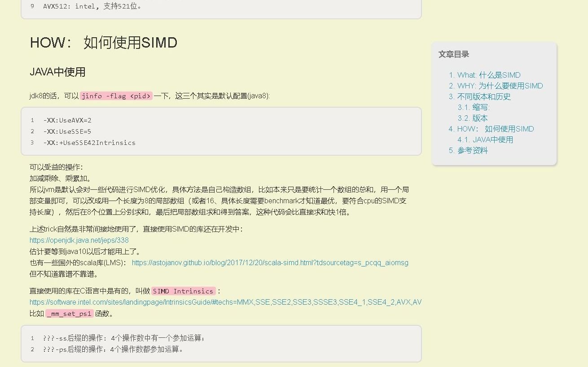This screenshot has width=588, height=367.
Task: Go to TOC subsection '3.2. 版本'
Action: coord(473,118)
